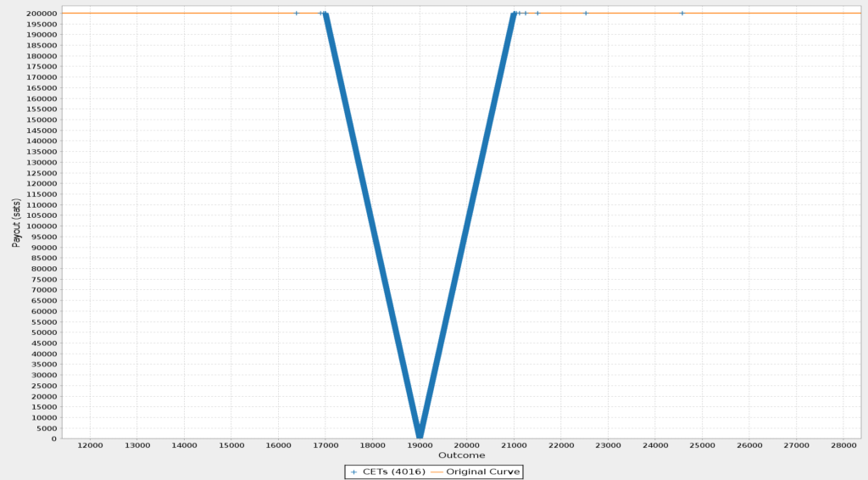Click x-axis tick label 20000
Image resolution: width=868 pixels, height=480 pixels.
(x=467, y=445)
